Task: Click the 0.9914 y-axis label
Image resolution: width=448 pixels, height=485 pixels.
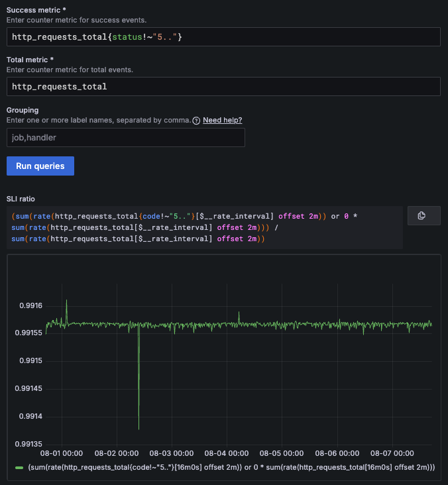Action: (x=29, y=416)
